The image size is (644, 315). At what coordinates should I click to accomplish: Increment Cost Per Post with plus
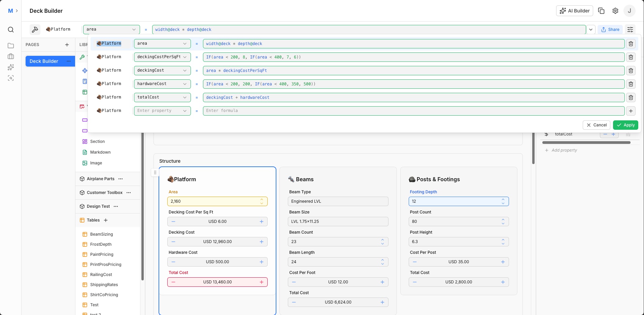coord(503,262)
